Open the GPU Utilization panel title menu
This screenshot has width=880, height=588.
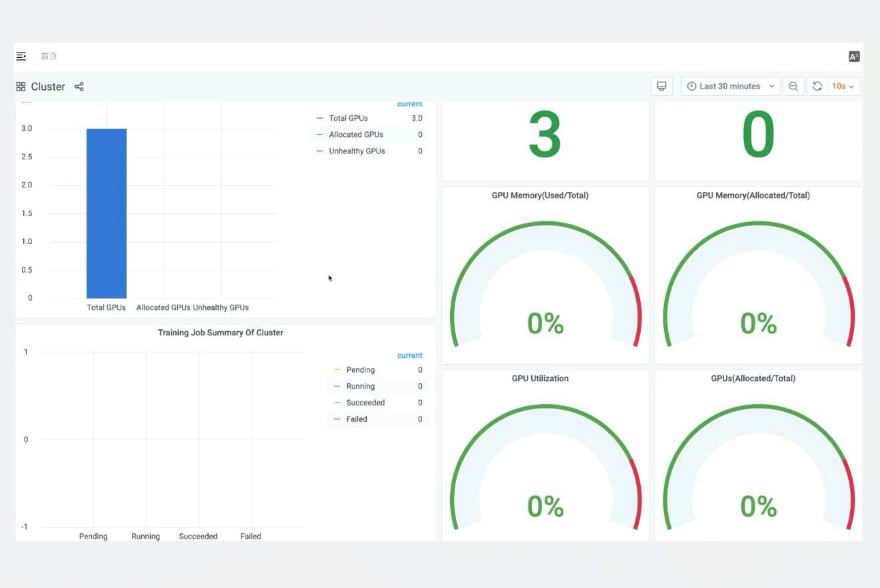point(540,379)
